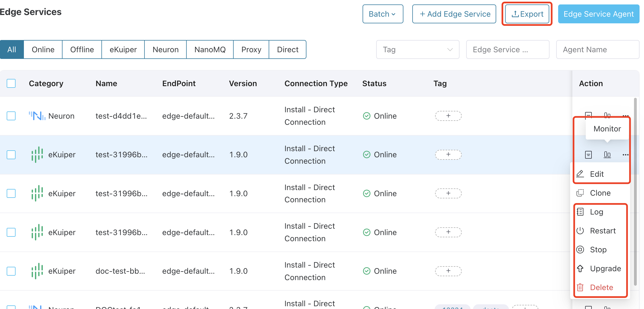Screen dimensions: 644x309
Task: Open the Edge Service Agent page
Action: 598,14
